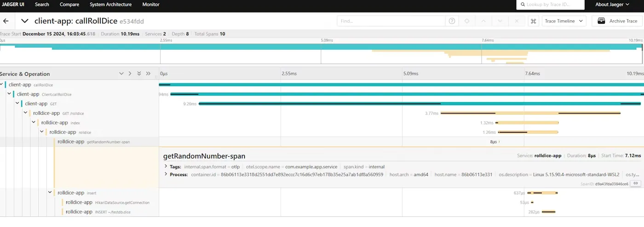Collapse the rolldice-app insert span children

click(x=50, y=193)
